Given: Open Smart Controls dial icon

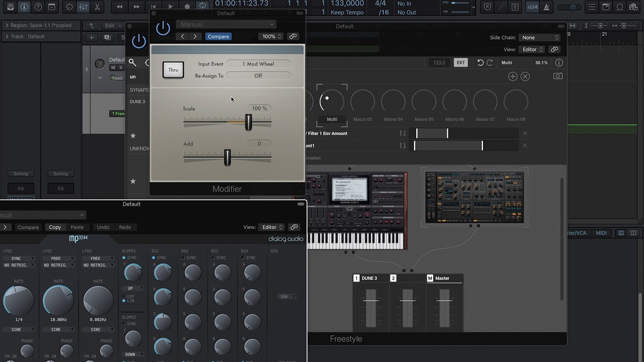Looking at the screenshot, I should [69, 7].
